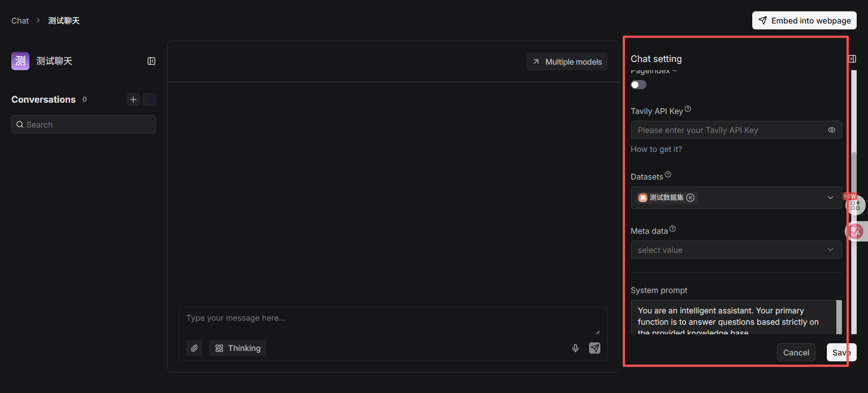Show Tavily API Key with eye icon
Viewport: 868px width, 393px height.
click(831, 130)
